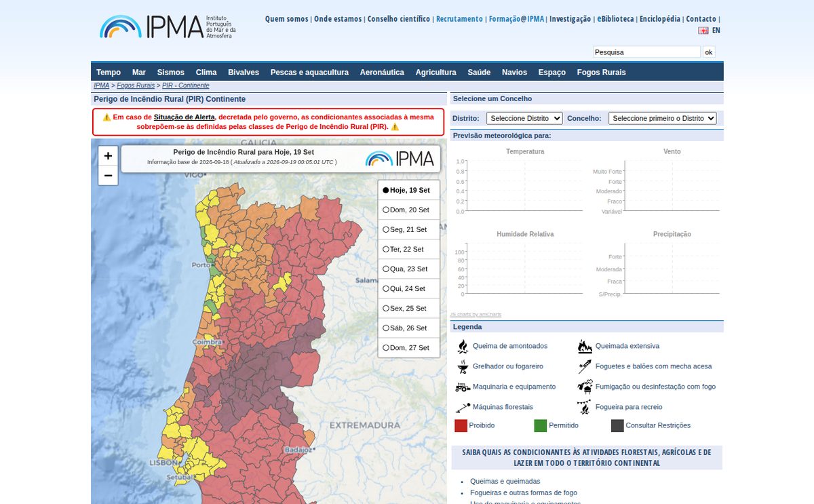The width and height of the screenshot is (814, 504).
Task: Click the green Permitido legend swatch
Action: 541,425
